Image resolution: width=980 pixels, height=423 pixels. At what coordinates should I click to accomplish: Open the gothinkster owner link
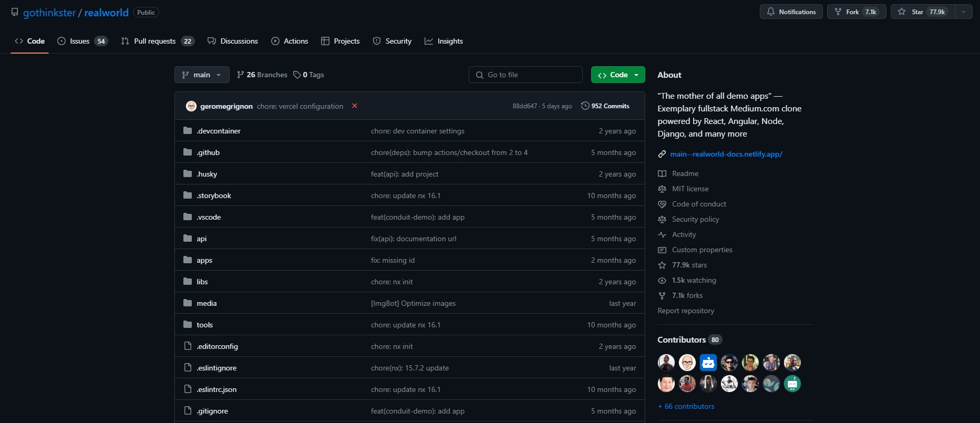pos(49,13)
